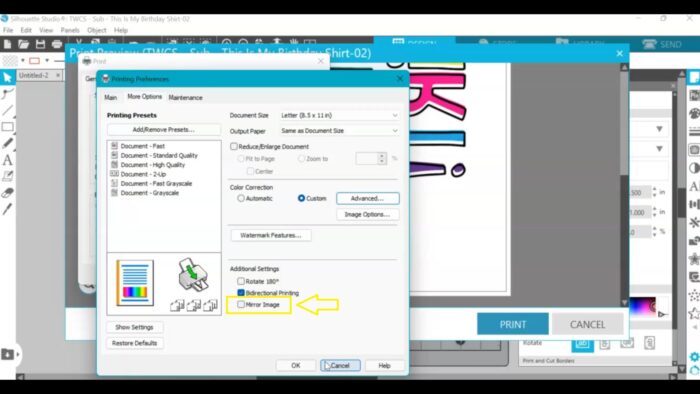Open the SEND tab in Silhouette Studio

click(x=662, y=44)
